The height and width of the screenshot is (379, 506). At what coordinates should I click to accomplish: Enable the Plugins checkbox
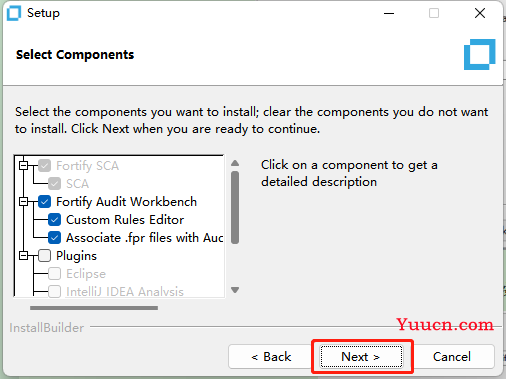(x=44, y=256)
